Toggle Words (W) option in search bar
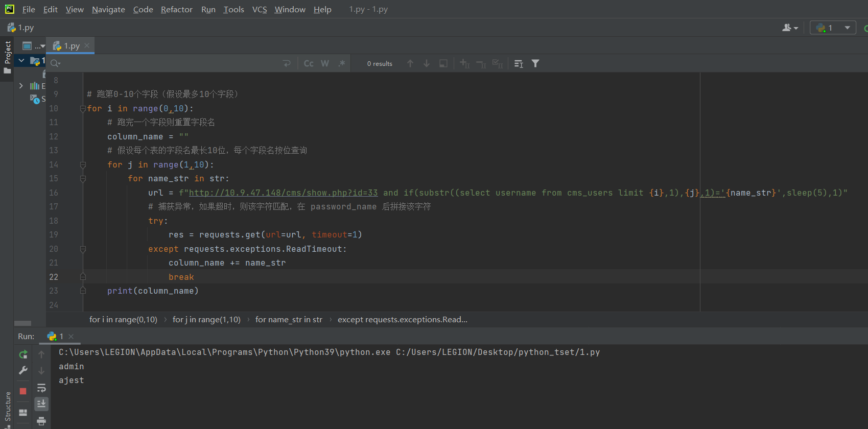The height and width of the screenshot is (429, 868). (x=325, y=63)
